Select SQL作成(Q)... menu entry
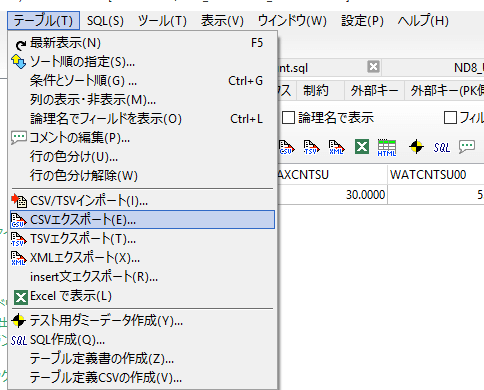This screenshot has height=390, width=484. [x=143, y=340]
